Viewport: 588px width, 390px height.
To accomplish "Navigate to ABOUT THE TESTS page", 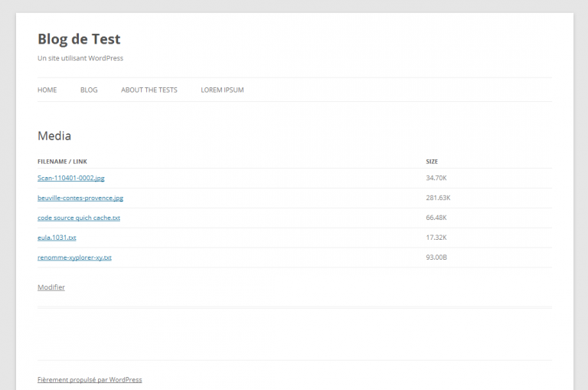I will pos(149,90).
